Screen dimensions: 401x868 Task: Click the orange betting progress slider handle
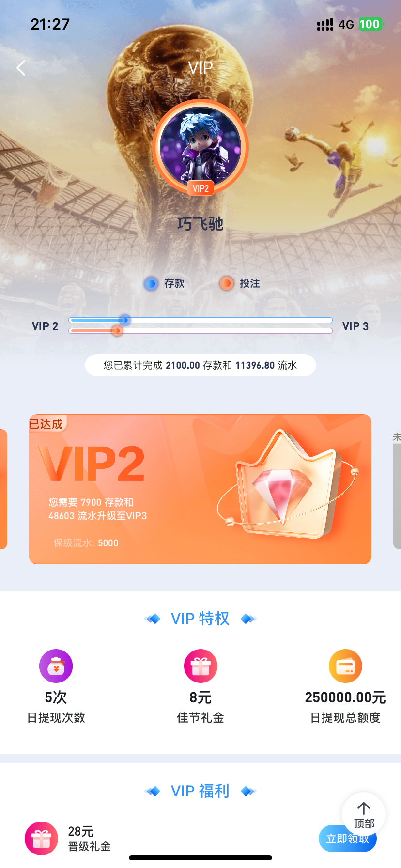click(117, 331)
